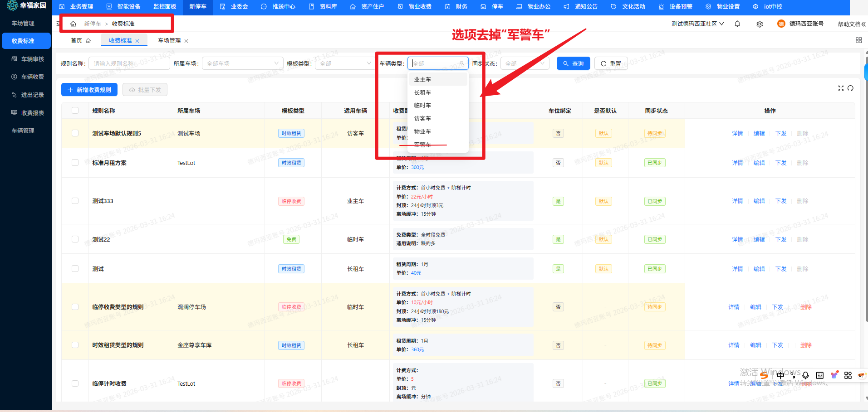Open the grid layout icon at right
Image resolution: width=868 pixels, height=412 pixels.
(858, 40)
